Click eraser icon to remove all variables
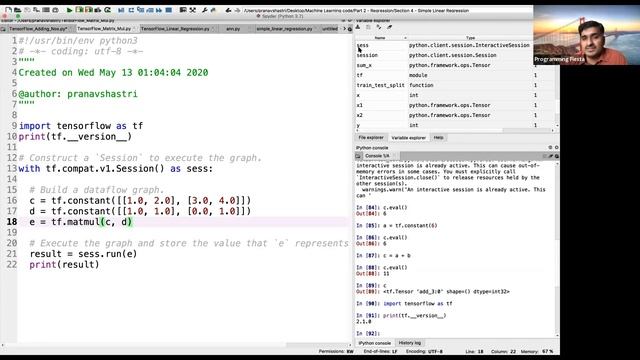This screenshot has width=640, height=360. coord(389,27)
